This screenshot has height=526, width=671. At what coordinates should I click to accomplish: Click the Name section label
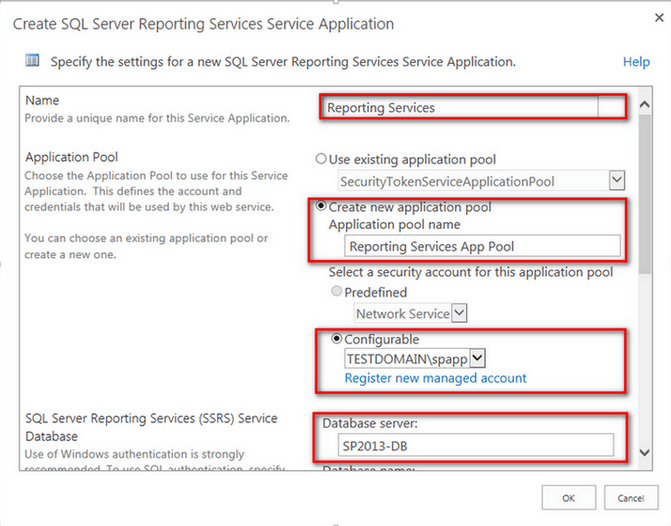pos(42,100)
